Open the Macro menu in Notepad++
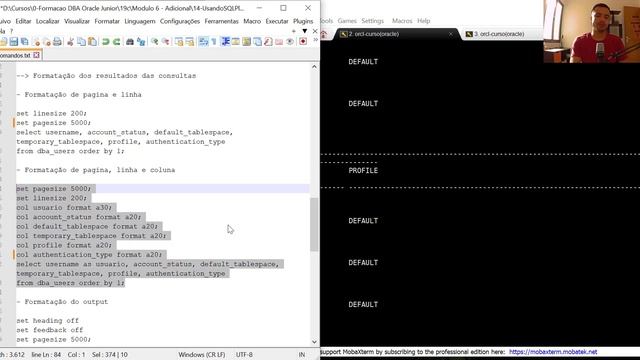This screenshot has width=640, height=360. coord(252,21)
